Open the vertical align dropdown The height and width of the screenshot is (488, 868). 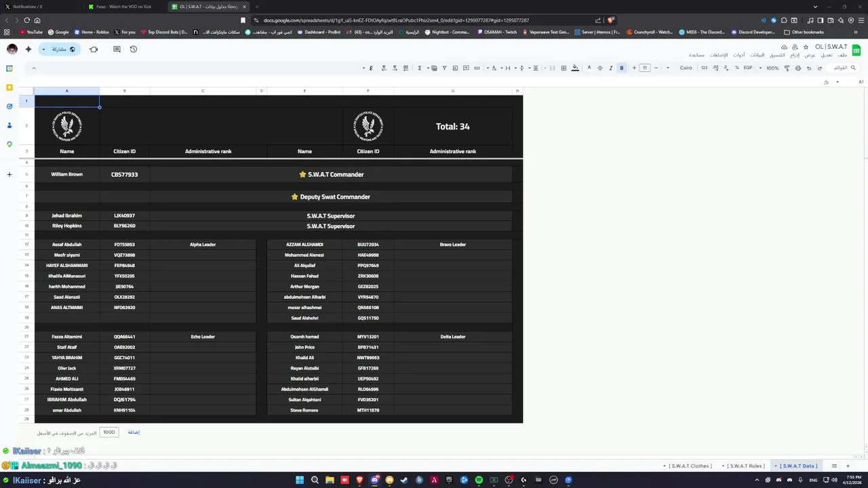click(x=519, y=68)
